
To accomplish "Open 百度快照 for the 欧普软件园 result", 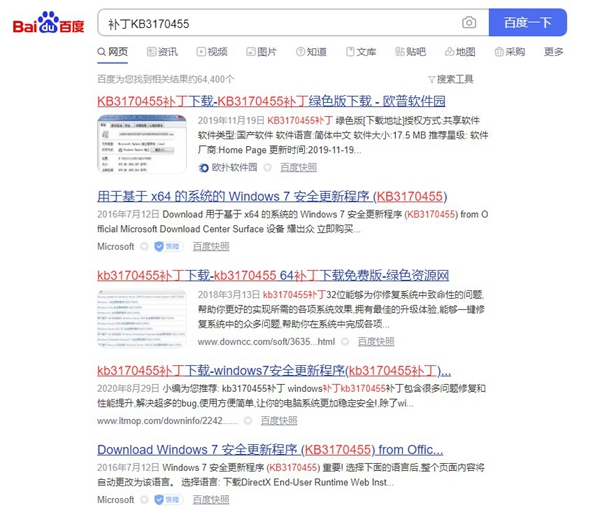I will point(298,168).
